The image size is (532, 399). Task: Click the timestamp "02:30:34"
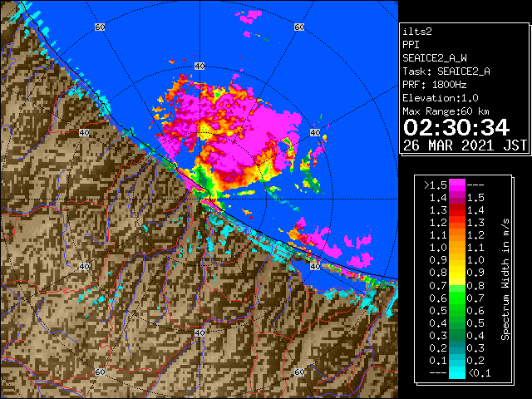point(456,127)
